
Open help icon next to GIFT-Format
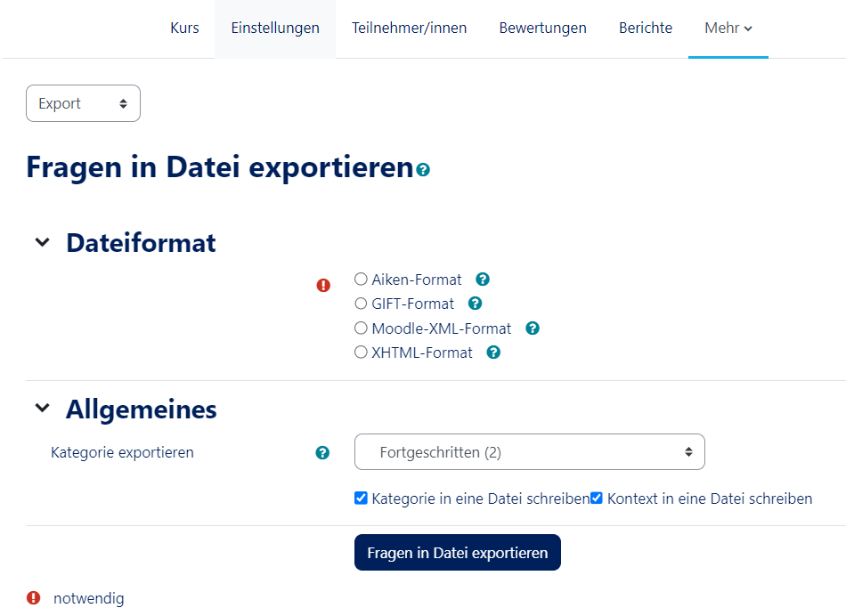(475, 304)
